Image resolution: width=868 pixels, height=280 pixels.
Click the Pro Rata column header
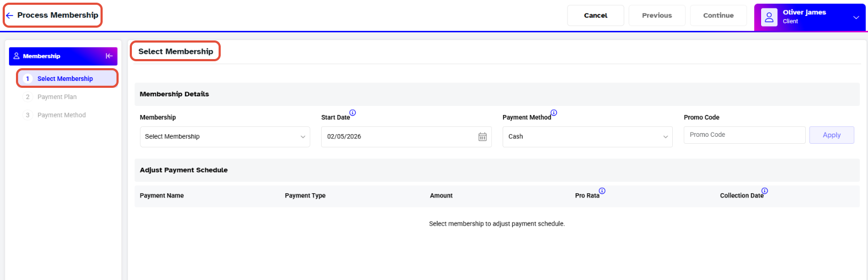click(587, 196)
